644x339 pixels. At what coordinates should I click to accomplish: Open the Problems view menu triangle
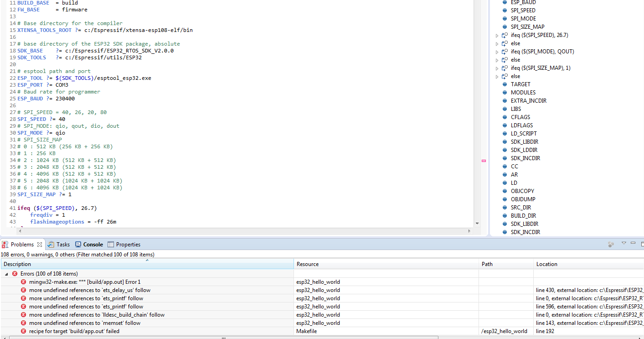tap(624, 243)
